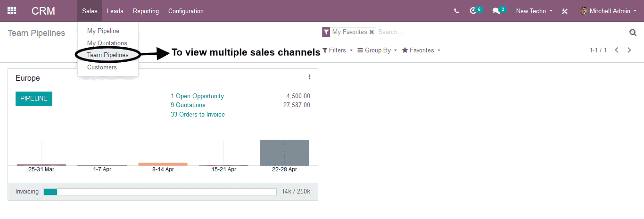The height and width of the screenshot is (219, 644).
Task: Click the 8-14 Apr orange chart bar
Action: [x=163, y=164]
